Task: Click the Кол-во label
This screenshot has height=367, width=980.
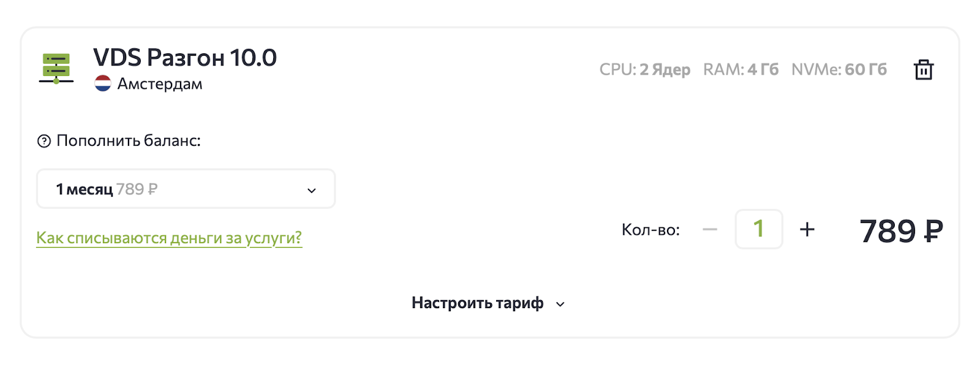Action: (650, 230)
